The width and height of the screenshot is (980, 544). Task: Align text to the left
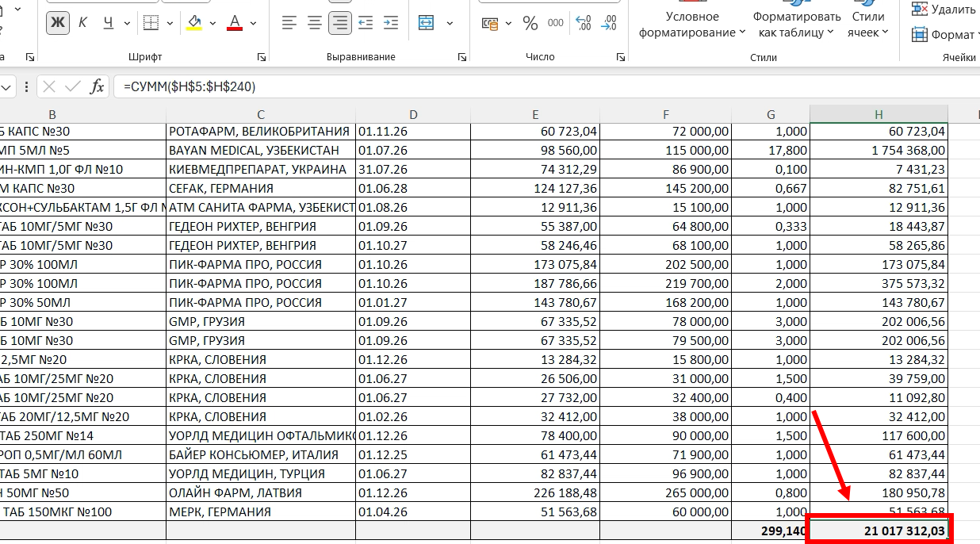point(289,23)
